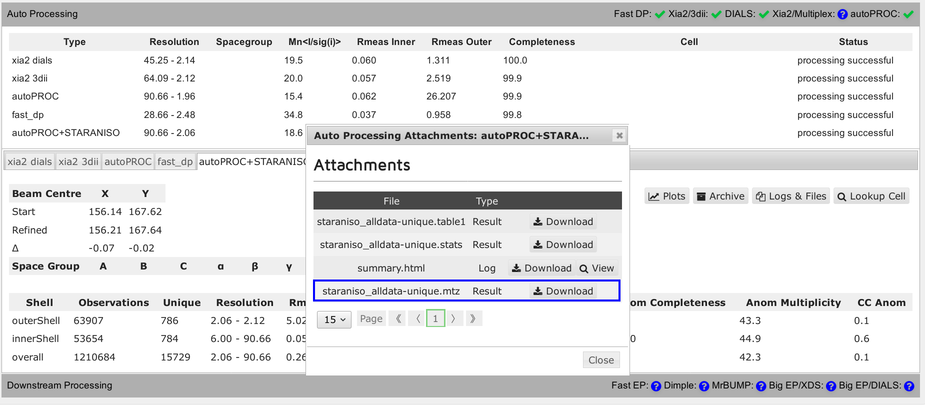Click the Xia2/3dii green check status icon
The height and width of the screenshot is (405, 925).
(x=717, y=14)
